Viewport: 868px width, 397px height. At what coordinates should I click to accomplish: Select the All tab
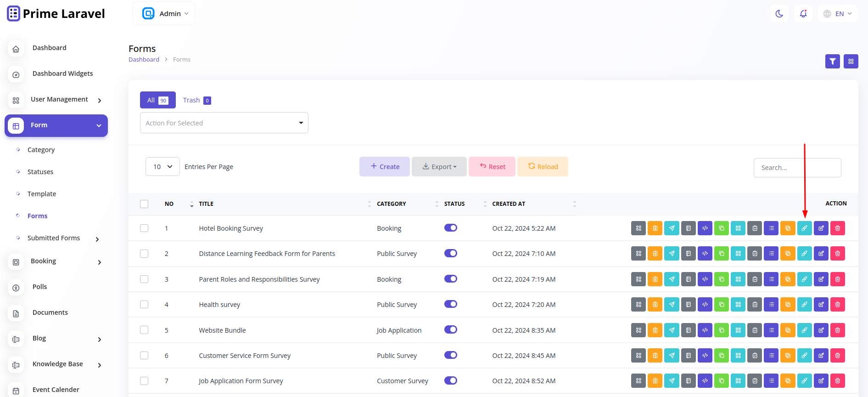[x=157, y=100]
